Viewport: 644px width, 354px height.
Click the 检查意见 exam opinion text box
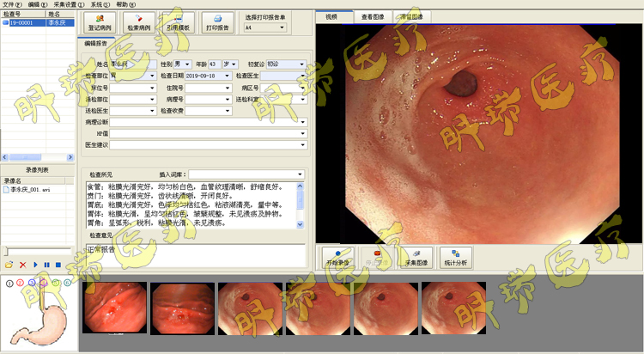(x=196, y=255)
